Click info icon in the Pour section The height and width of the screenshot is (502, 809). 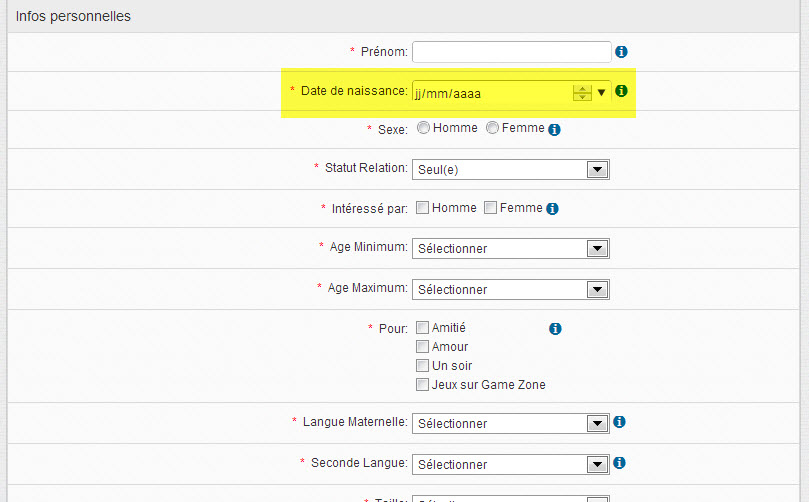tap(556, 328)
